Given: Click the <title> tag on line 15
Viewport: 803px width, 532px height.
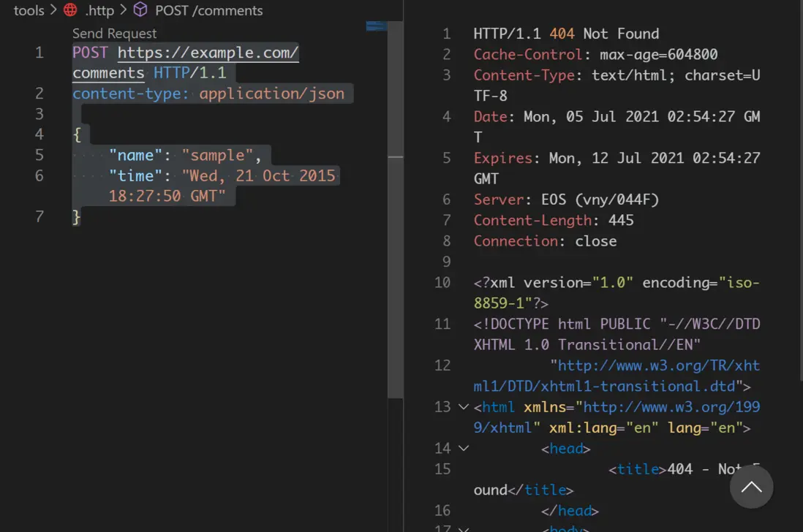Looking at the screenshot, I should [638, 470].
